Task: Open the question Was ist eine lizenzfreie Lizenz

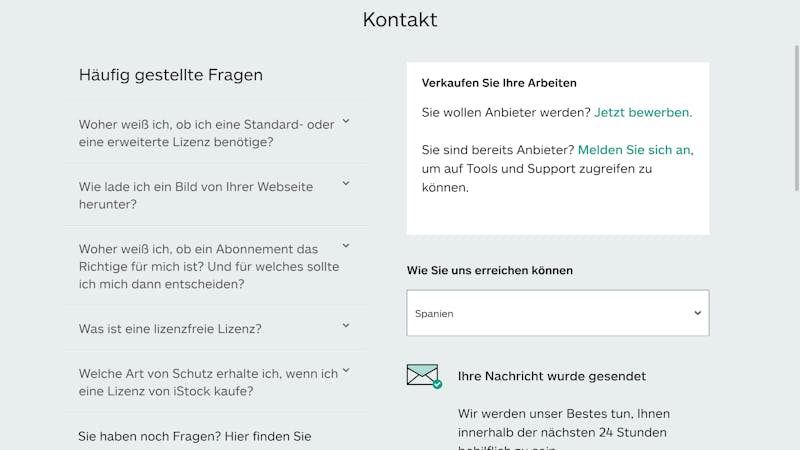Action: tap(170, 329)
